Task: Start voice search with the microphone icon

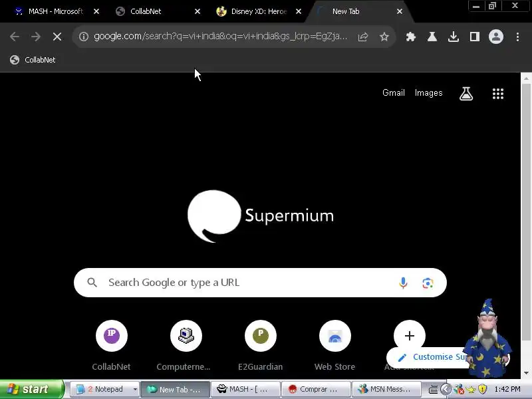Action: [403, 283]
